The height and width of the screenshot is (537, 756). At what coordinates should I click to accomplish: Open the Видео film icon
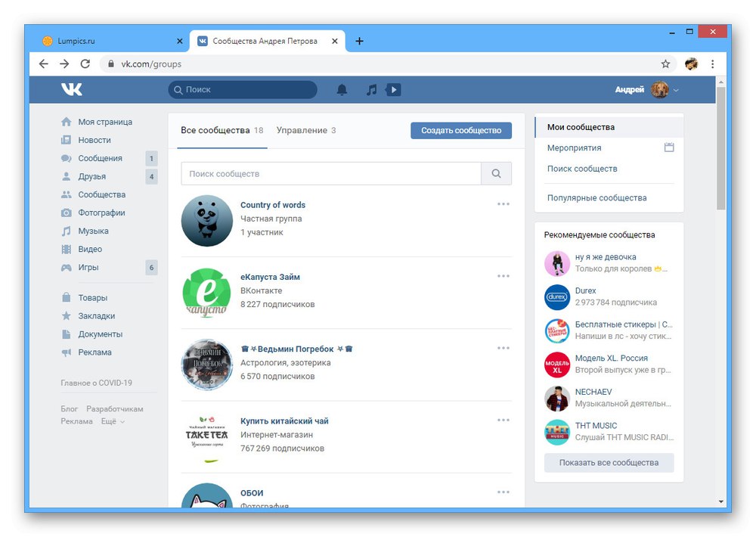click(66, 249)
